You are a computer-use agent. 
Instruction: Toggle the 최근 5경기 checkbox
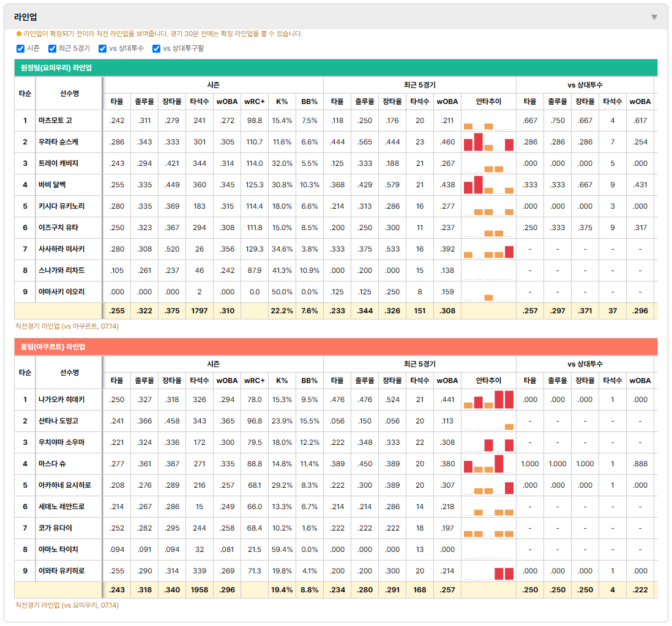[52, 48]
